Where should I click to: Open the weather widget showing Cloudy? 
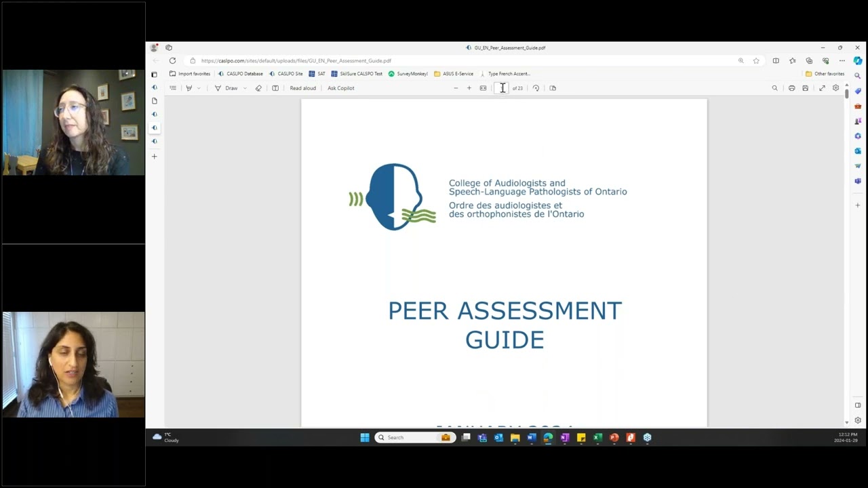coord(166,437)
